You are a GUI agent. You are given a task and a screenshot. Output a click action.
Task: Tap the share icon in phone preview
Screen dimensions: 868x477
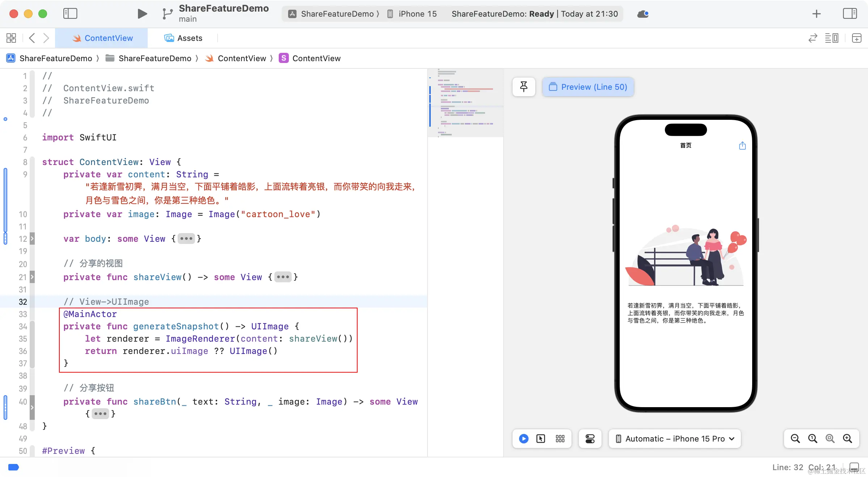click(x=742, y=145)
